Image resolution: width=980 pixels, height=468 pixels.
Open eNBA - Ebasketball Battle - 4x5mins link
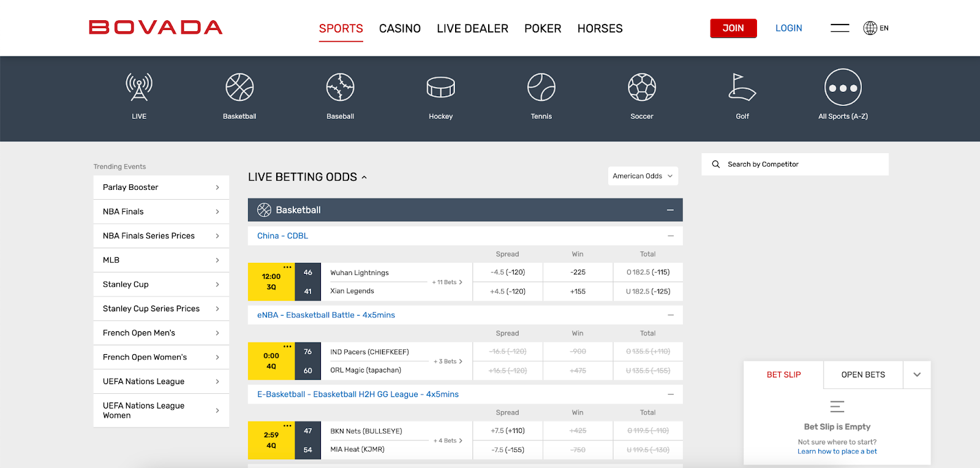click(x=326, y=315)
